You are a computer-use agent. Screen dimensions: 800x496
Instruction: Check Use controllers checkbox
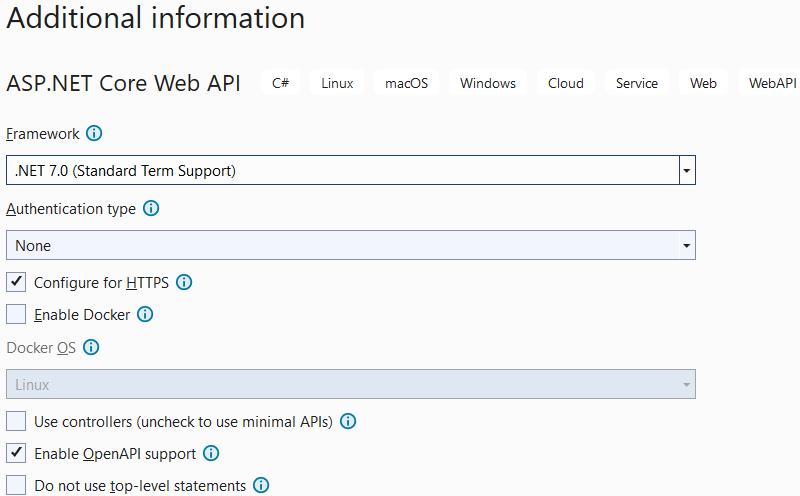pyautogui.click(x=16, y=421)
